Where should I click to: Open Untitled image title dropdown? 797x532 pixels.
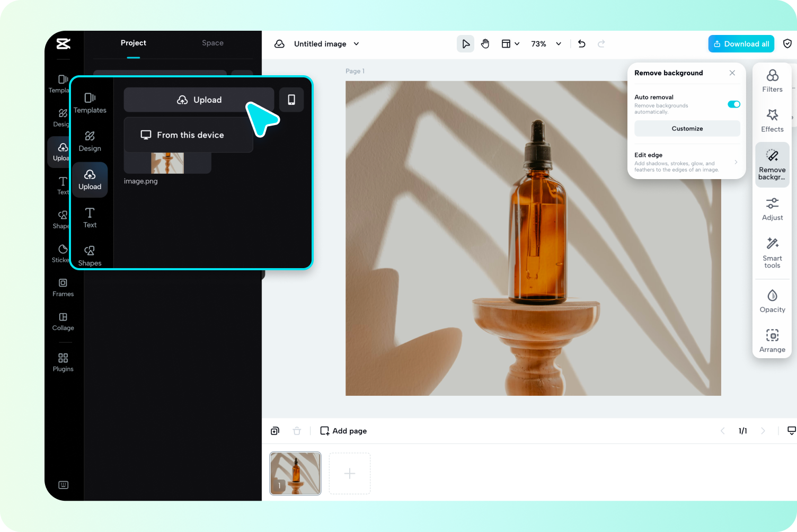point(356,44)
